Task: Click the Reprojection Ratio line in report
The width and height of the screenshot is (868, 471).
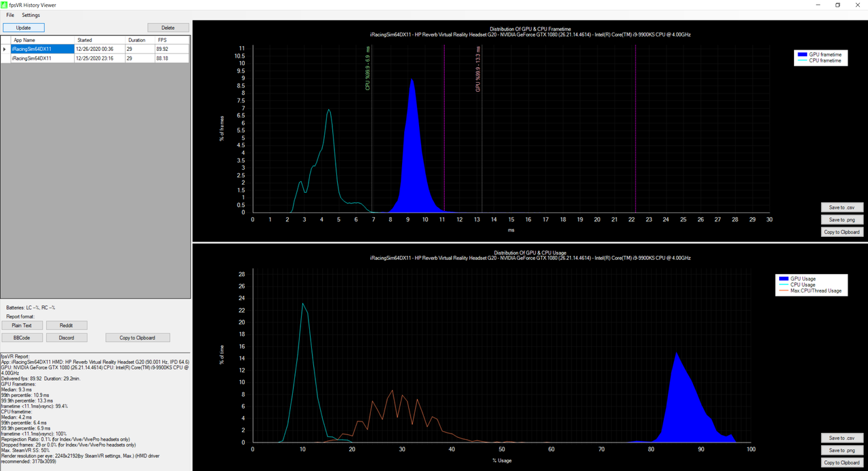Action: [65, 439]
